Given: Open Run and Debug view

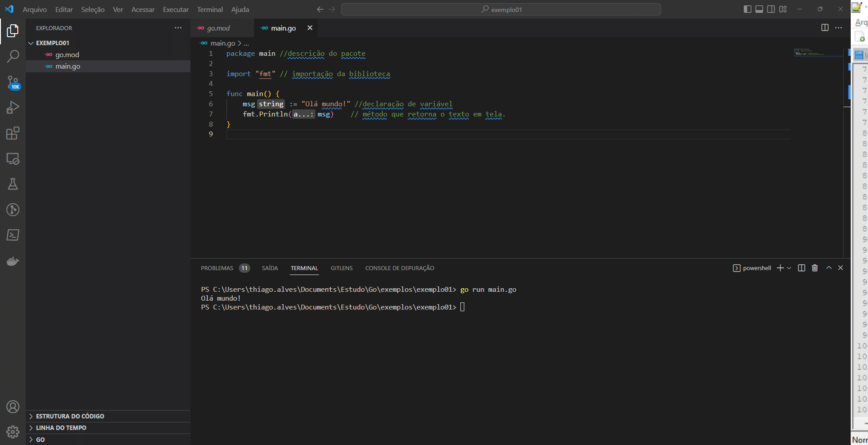Looking at the screenshot, I should click(x=13, y=108).
